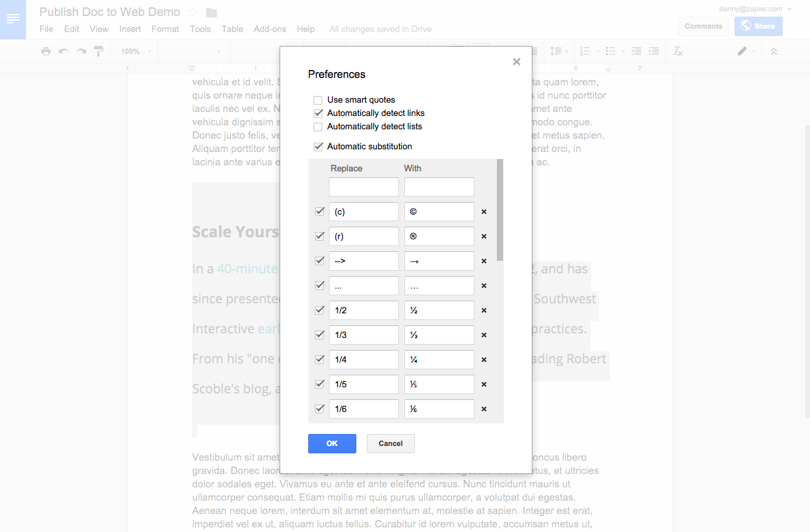Follow the 40-minute link in the document
This screenshot has height=532, width=810.
[x=247, y=269]
